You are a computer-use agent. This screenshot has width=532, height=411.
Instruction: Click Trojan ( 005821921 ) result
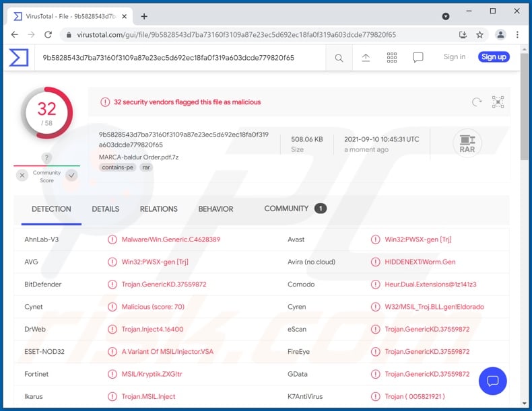pos(415,396)
